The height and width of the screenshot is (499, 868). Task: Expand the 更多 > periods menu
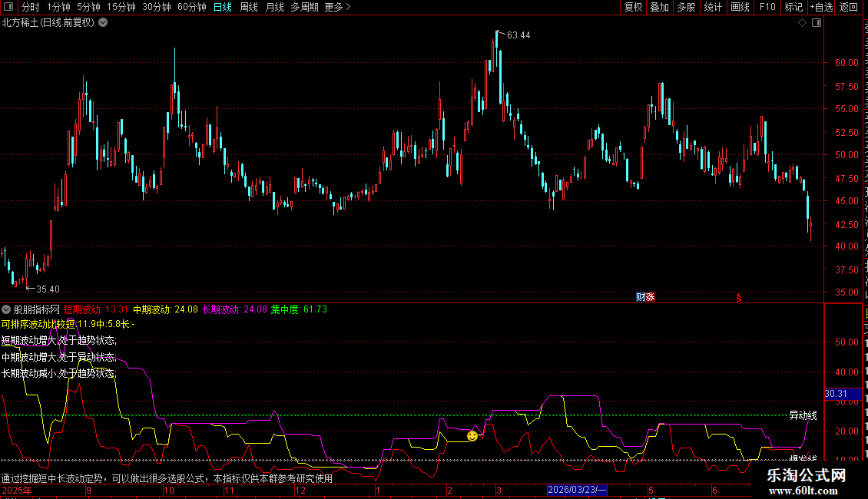pos(338,7)
